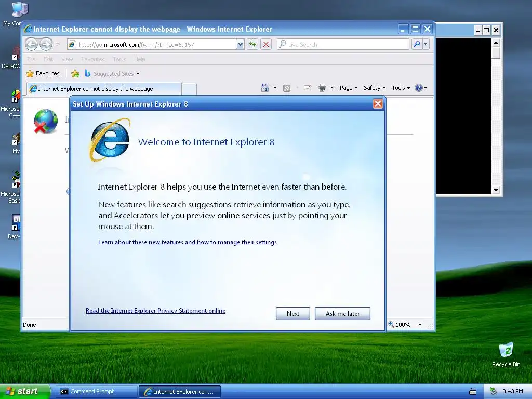Viewport: 532px width, 399px height.
Task: Click the Home icon in command bar
Action: [x=265, y=88]
